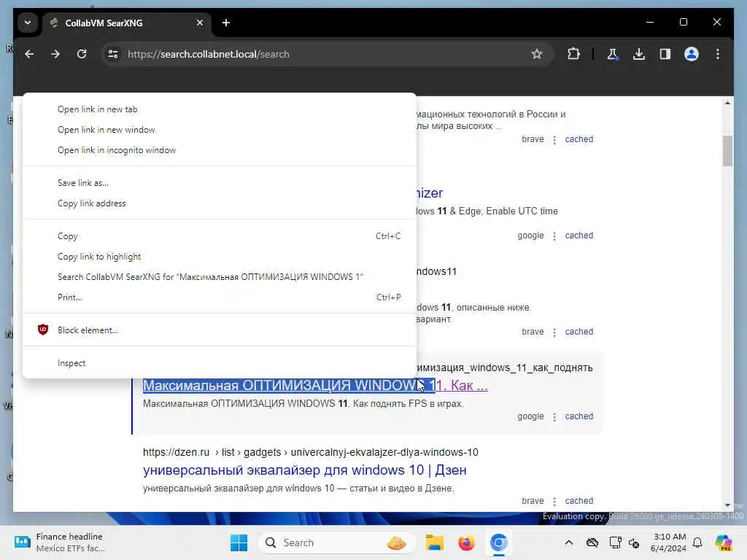
Task: Reload the page with the refresh icon
Action: click(x=82, y=54)
